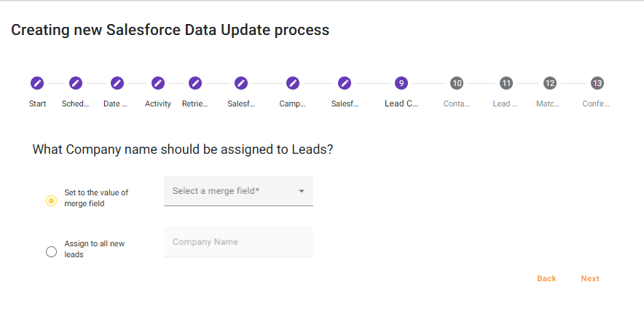Click the merge field dropdown arrow
This screenshot has height=333, width=644.
(x=302, y=192)
